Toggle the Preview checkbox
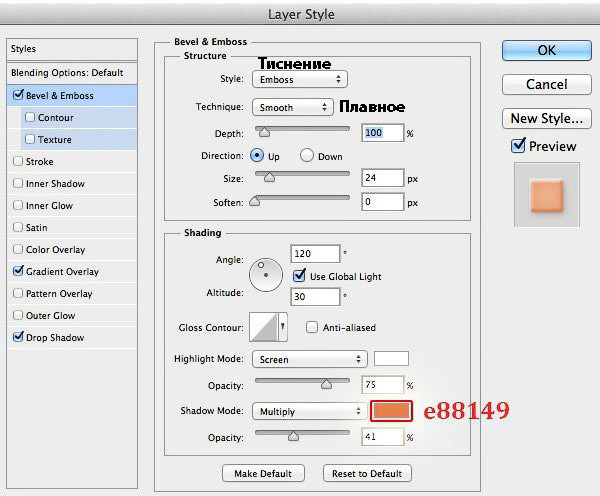Viewport: 600px width, 496px height. (x=518, y=145)
